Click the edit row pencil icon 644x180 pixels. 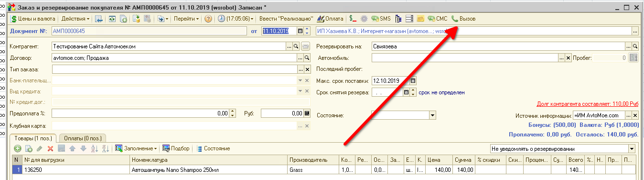click(x=39, y=149)
